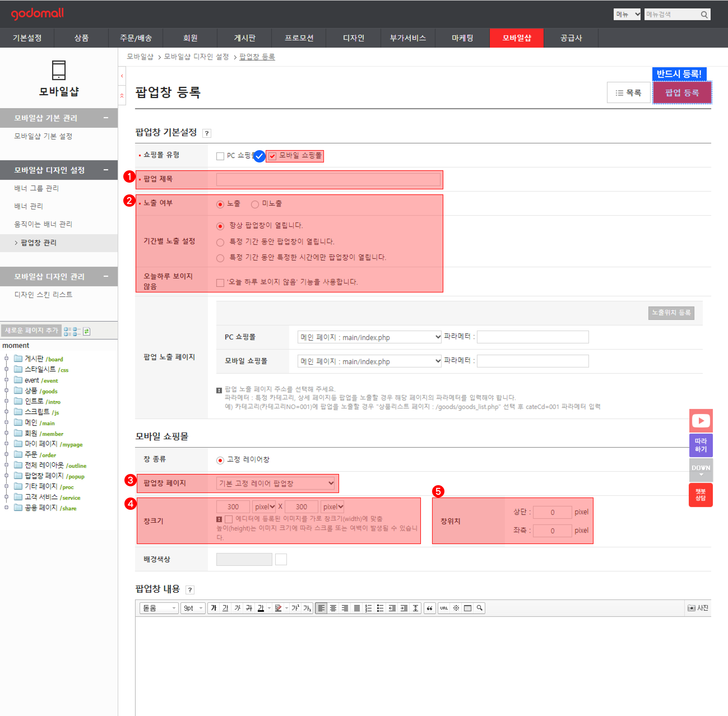Click the URL link insert icon

[444, 608]
